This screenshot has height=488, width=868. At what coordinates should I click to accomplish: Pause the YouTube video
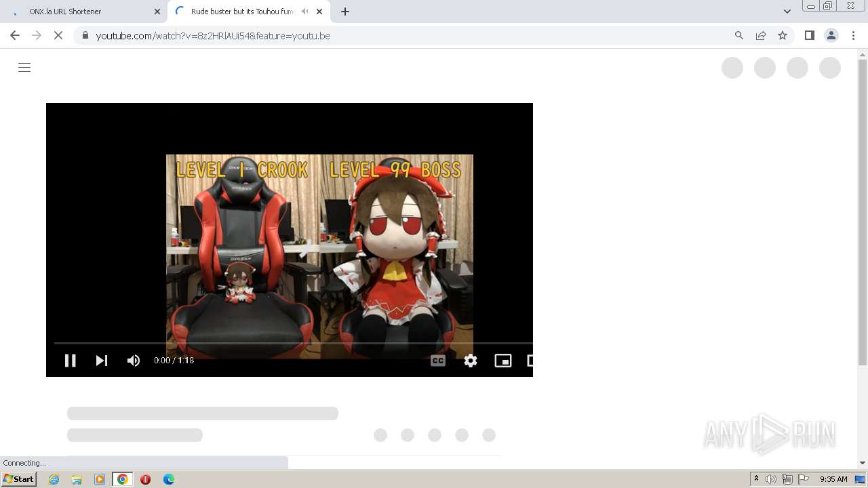[x=70, y=361]
